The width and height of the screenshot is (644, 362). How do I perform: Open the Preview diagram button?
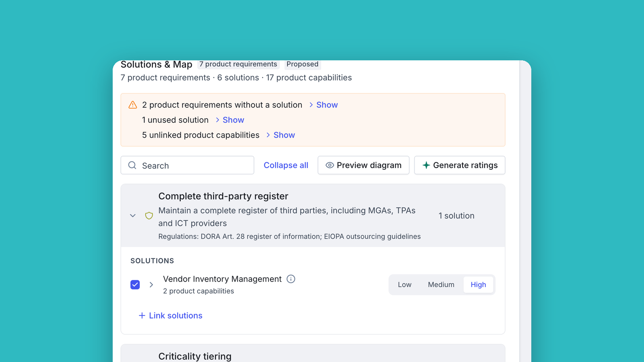point(363,165)
